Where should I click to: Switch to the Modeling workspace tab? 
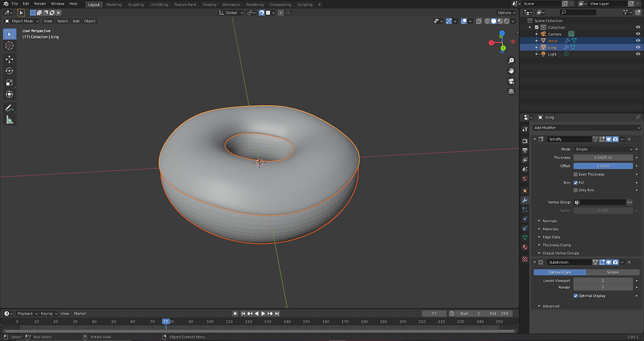(x=114, y=5)
